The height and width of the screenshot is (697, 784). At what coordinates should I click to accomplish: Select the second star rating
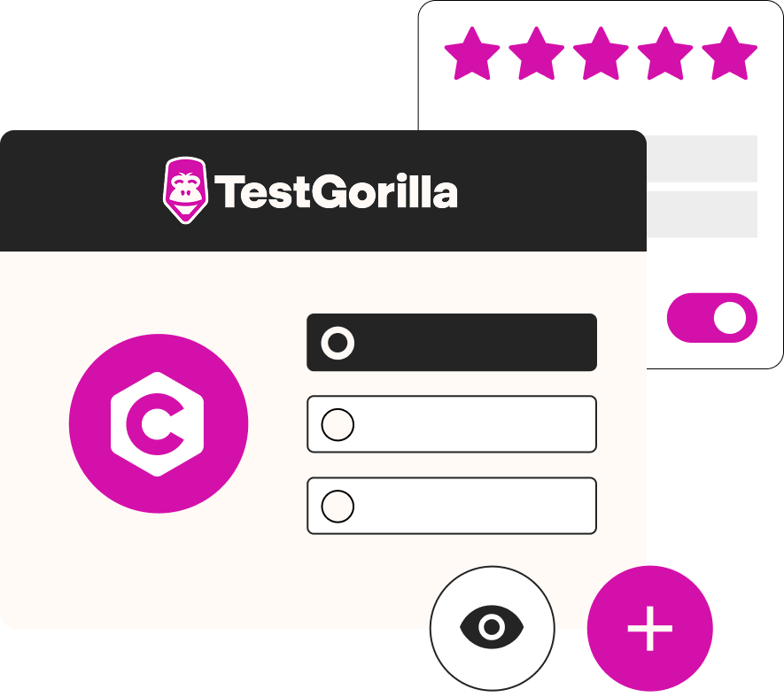[x=537, y=53]
